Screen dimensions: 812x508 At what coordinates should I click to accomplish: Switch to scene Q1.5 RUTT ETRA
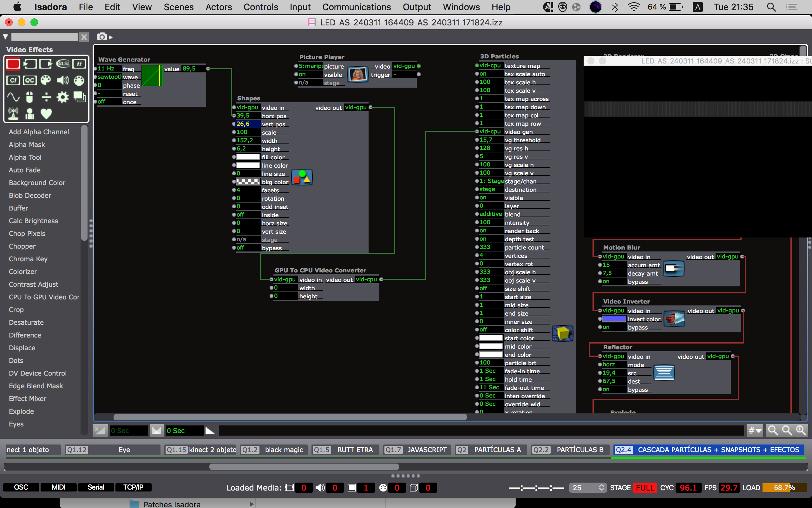point(346,450)
